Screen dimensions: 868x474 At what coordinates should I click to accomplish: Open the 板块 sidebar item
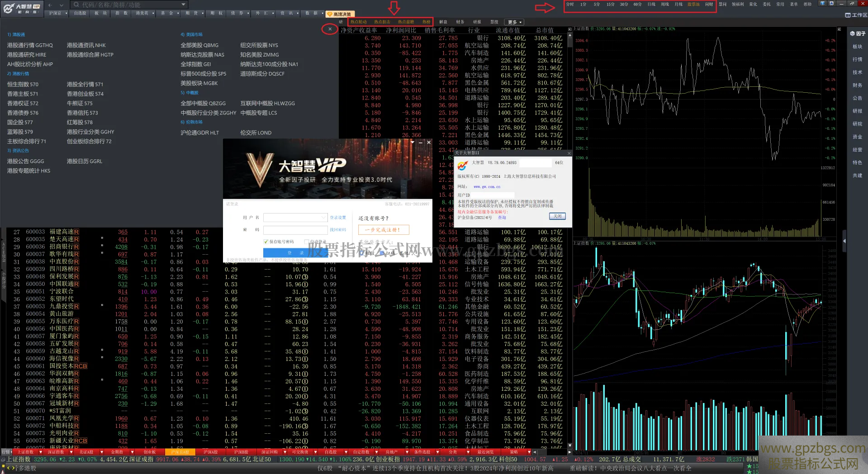[x=858, y=47]
